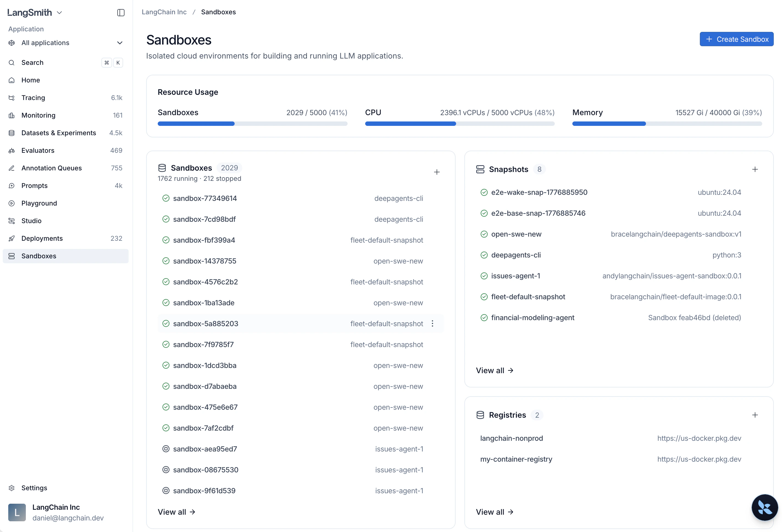Toggle the status check on sandbox-77349614
The height and width of the screenshot is (532, 782).
166,198
